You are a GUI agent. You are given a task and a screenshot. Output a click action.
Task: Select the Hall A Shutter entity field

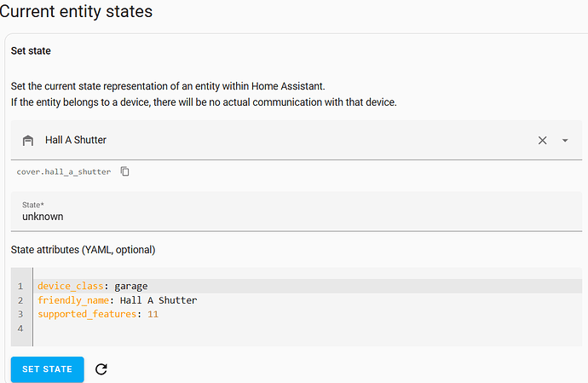297,140
